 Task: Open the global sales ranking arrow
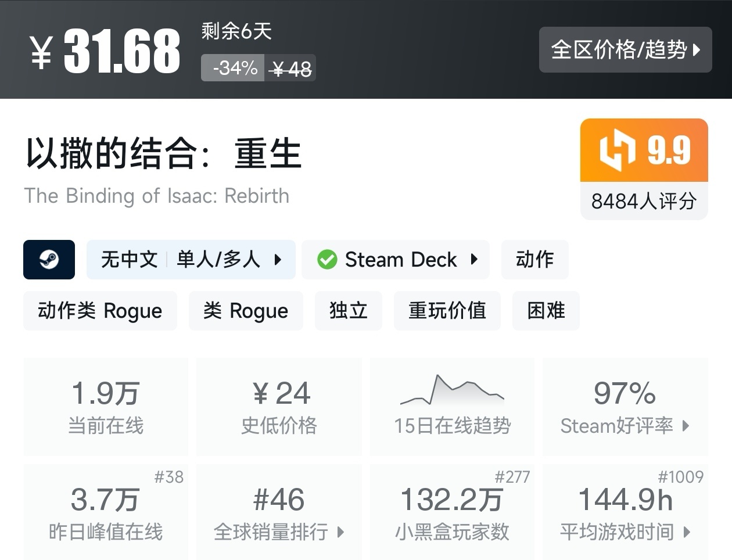(x=340, y=532)
